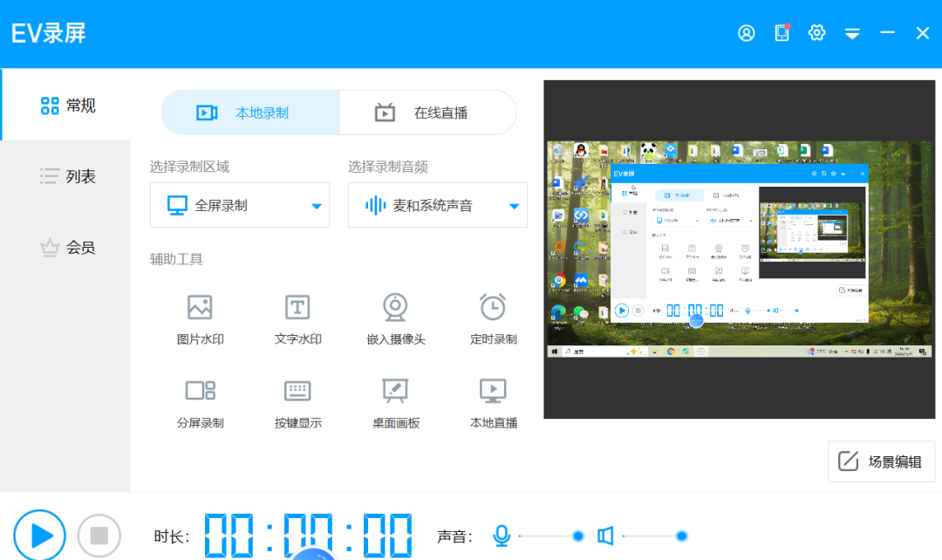The width and height of the screenshot is (942, 560).
Task: Stop recording with the stop button
Action: tap(99, 535)
